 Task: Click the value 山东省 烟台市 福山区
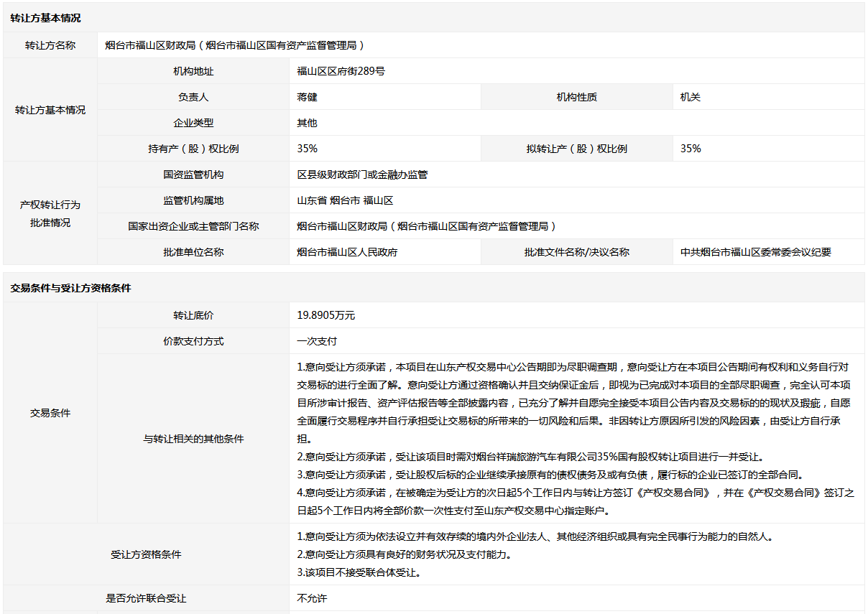pyautogui.click(x=345, y=200)
